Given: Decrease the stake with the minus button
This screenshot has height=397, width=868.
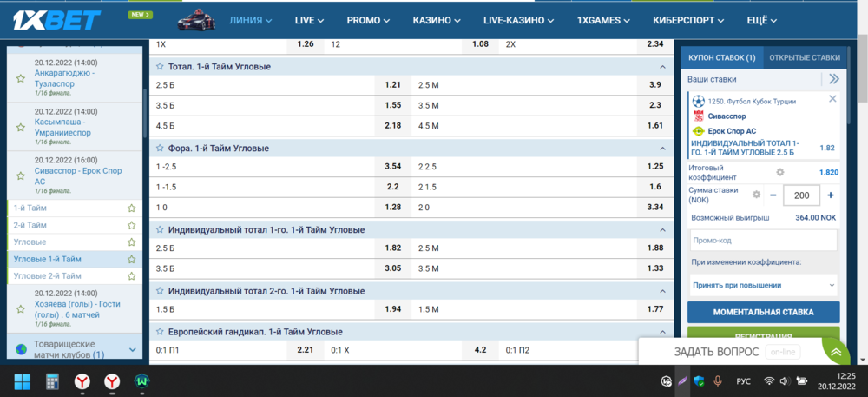Looking at the screenshot, I should click(x=773, y=195).
